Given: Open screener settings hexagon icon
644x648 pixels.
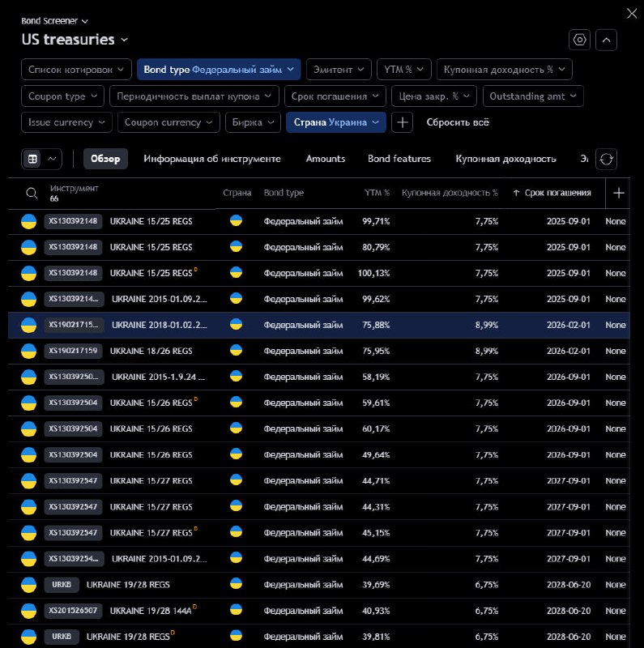Looking at the screenshot, I should point(579,40).
